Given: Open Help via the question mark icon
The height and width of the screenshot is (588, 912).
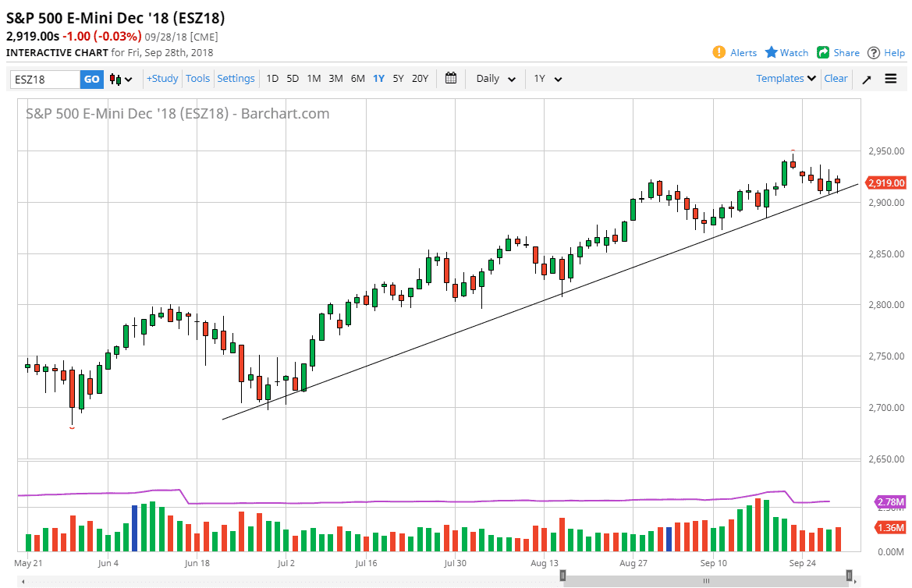Looking at the screenshot, I should click(x=874, y=52).
